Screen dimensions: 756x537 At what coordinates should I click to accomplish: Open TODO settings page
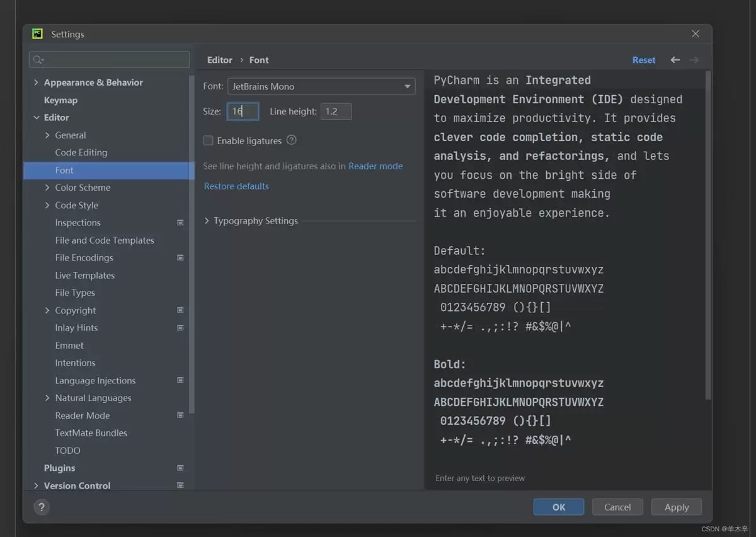coord(67,451)
